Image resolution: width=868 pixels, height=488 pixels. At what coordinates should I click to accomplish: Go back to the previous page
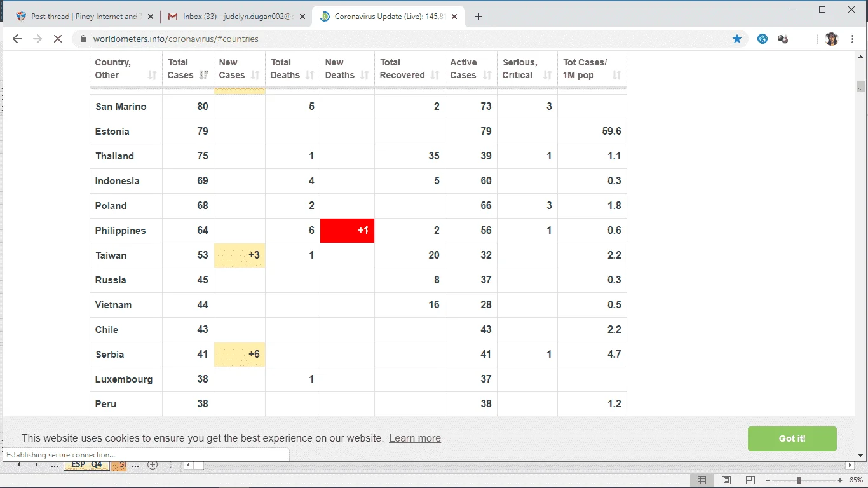[x=17, y=39]
